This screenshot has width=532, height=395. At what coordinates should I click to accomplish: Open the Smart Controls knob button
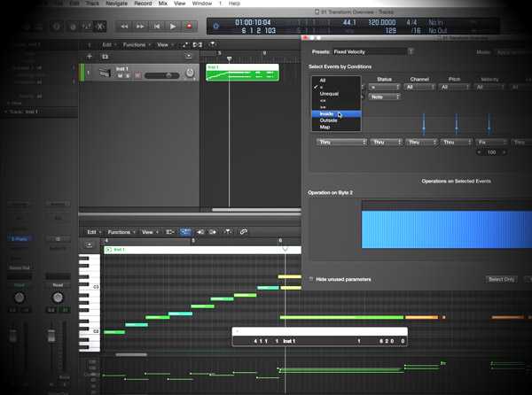click(73, 27)
